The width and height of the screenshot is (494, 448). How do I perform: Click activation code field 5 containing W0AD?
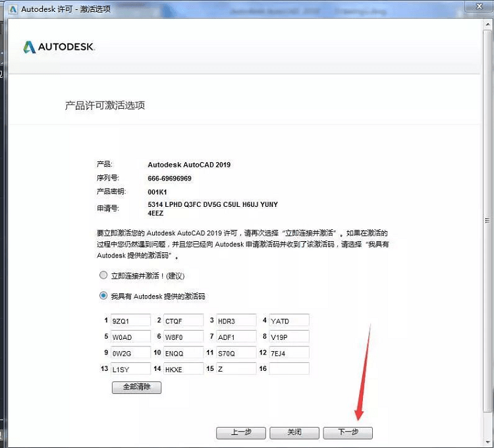pos(131,337)
